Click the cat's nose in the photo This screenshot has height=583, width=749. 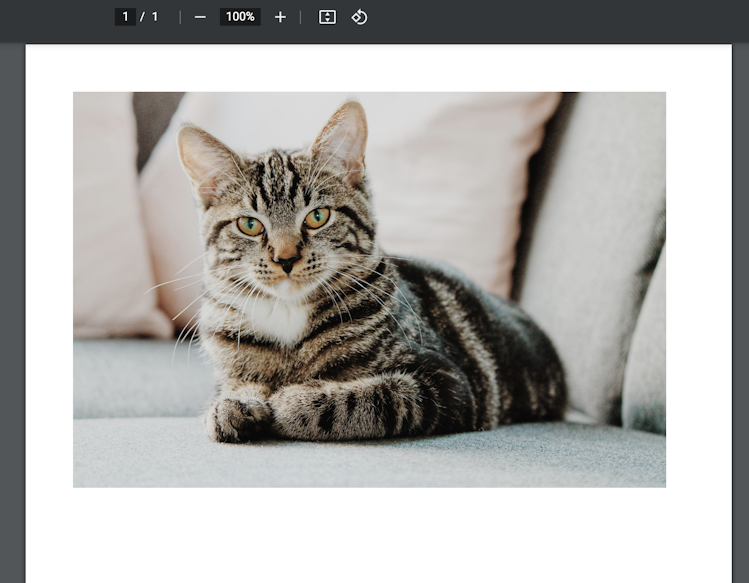[x=287, y=264]
